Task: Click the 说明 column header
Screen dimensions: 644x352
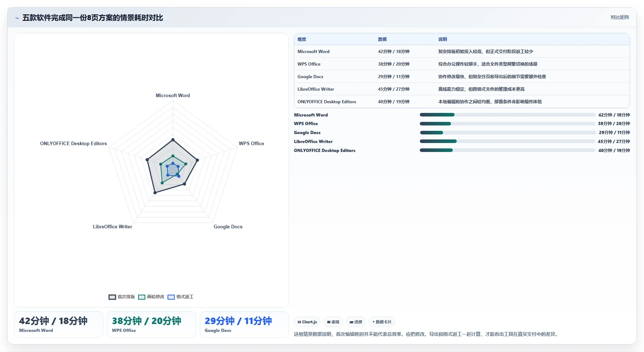Action: (x=443, y=39)
